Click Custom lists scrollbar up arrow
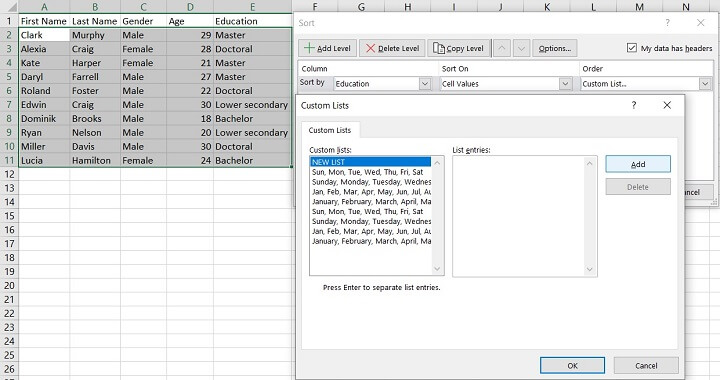Screen dimensions: 720x380 pyautogui.click(x=437, y=163)
